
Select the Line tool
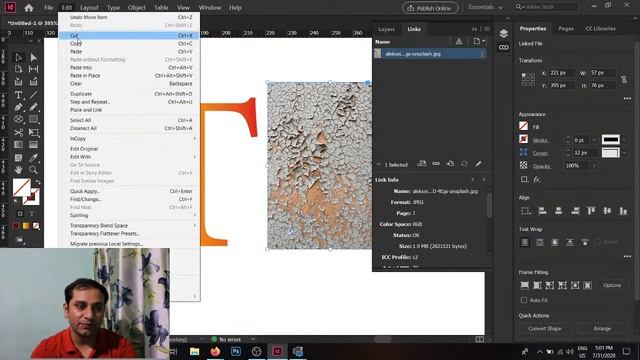[x=33, y=95]
